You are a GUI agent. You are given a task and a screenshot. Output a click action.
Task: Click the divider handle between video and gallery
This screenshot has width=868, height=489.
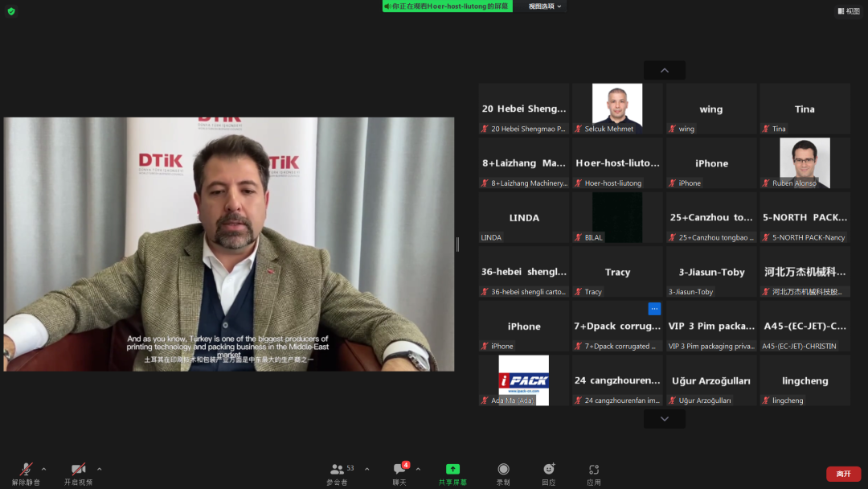click(458, 244)
